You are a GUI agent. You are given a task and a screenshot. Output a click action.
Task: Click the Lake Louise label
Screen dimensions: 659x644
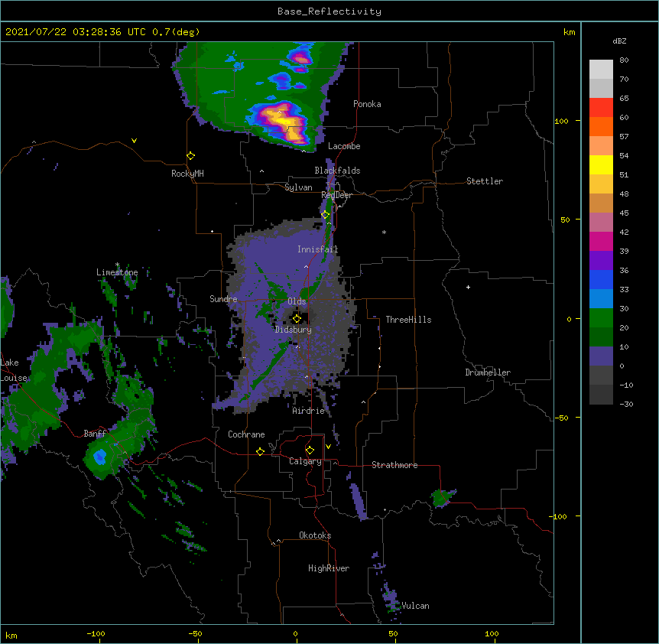point(14,370)
